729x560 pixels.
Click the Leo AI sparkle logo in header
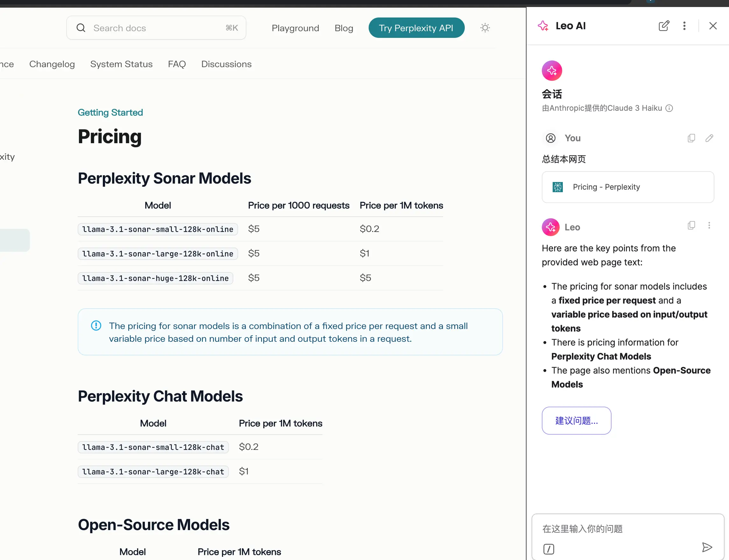click(x=543, y=26)
